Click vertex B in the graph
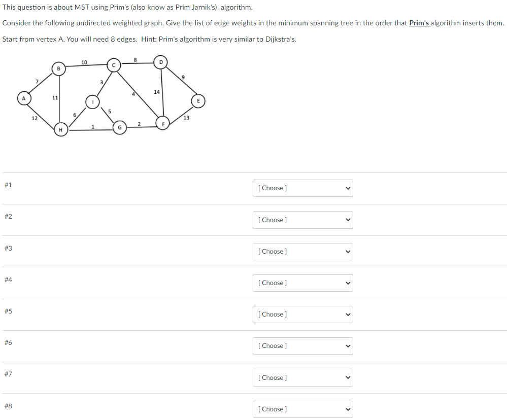 coord(59,68)
